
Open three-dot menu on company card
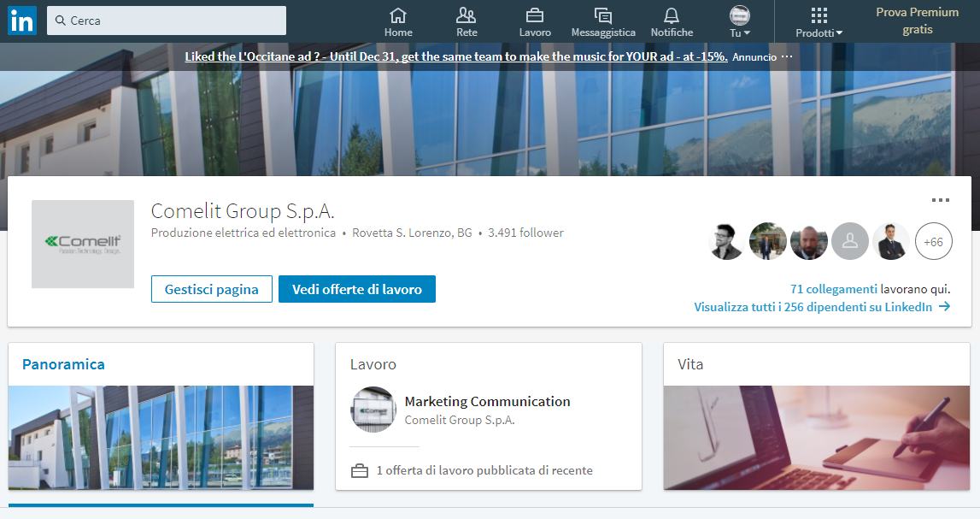tap(941, 200)
